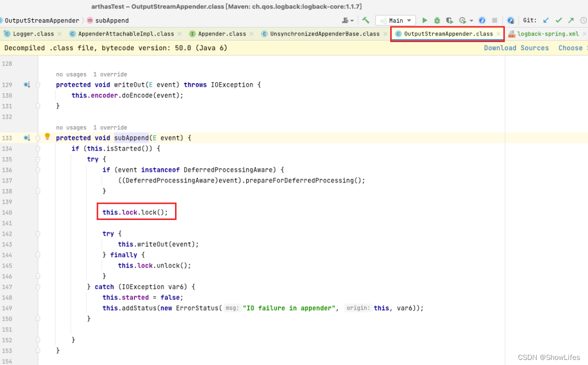Push commits with the Git up arrow
This screenshot has width=588, height=365.
(x=571, y=20)
